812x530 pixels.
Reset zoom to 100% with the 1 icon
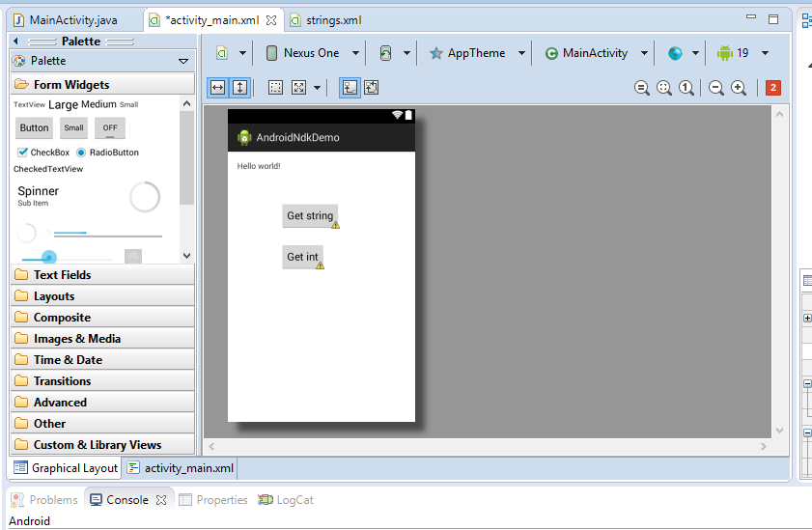click(x=686, y=88)
